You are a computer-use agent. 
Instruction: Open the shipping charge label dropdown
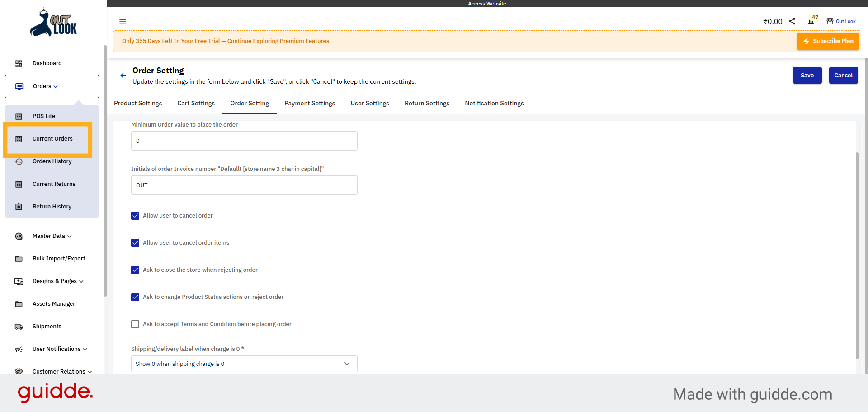point(244,364)
